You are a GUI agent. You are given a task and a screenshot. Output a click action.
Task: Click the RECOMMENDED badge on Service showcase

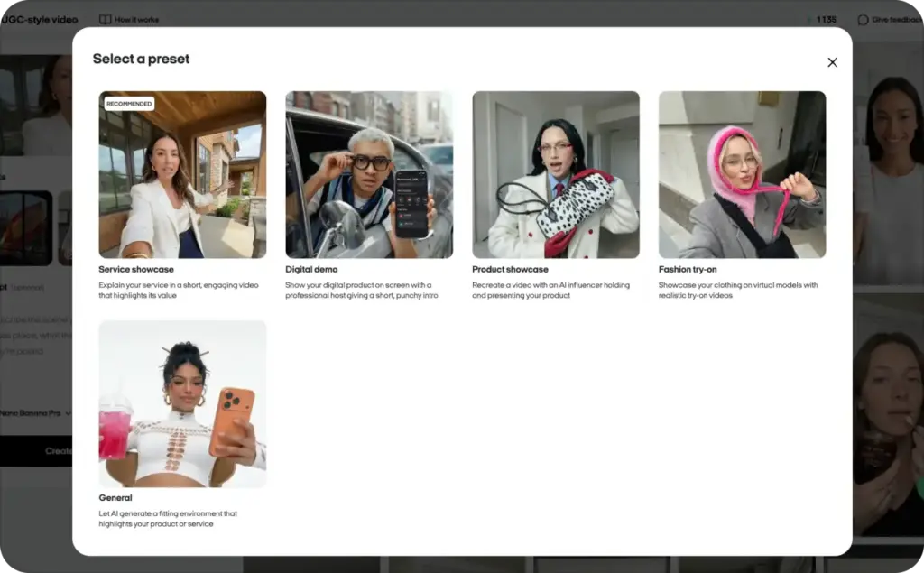pos(129,104)
